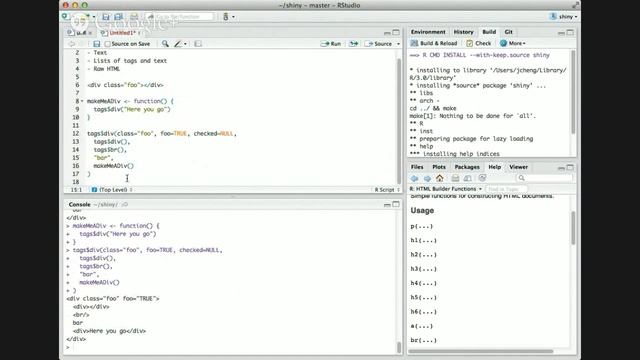Click the help search field

[x=544, y=178]
